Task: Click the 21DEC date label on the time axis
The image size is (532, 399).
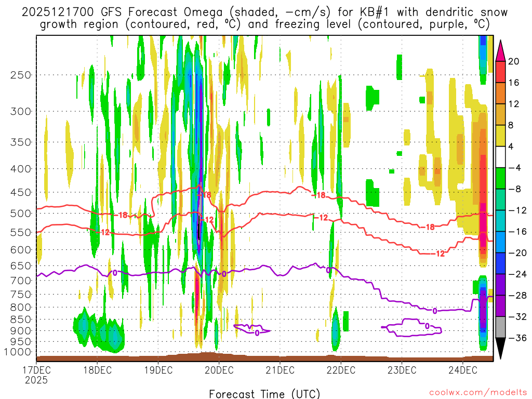Action: (x=280, y=370)
